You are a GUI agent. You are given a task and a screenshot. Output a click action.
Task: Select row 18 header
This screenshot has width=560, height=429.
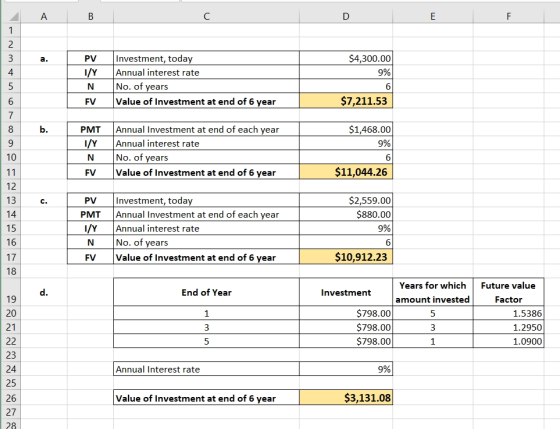click(x=11, y=271)
